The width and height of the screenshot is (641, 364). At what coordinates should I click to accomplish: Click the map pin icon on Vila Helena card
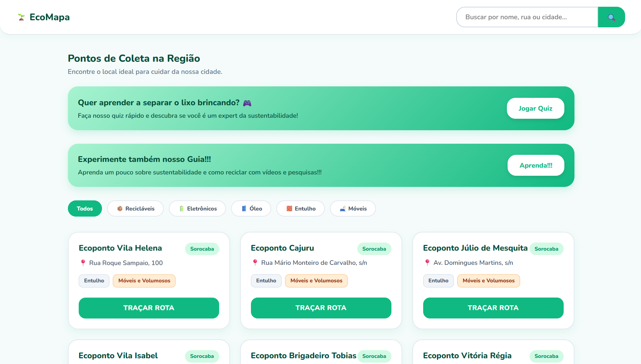coord(83,262)
